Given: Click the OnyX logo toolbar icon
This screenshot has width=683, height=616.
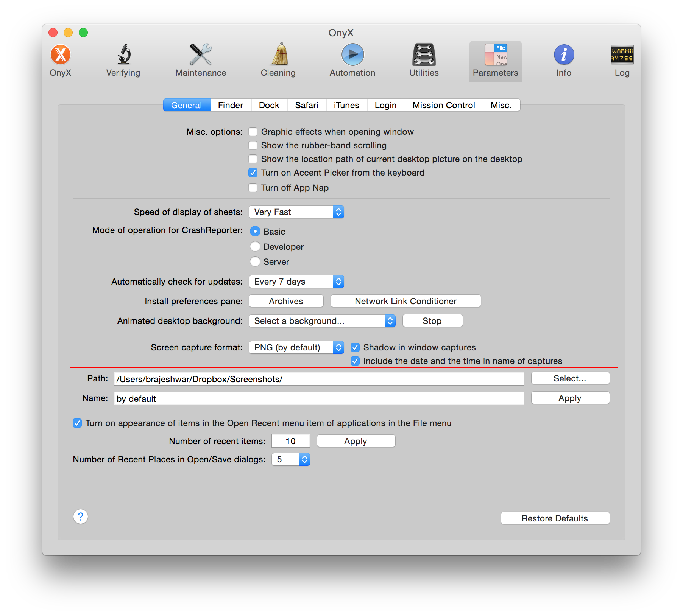Looking at the screenshot, I should [x=61, y=55].
